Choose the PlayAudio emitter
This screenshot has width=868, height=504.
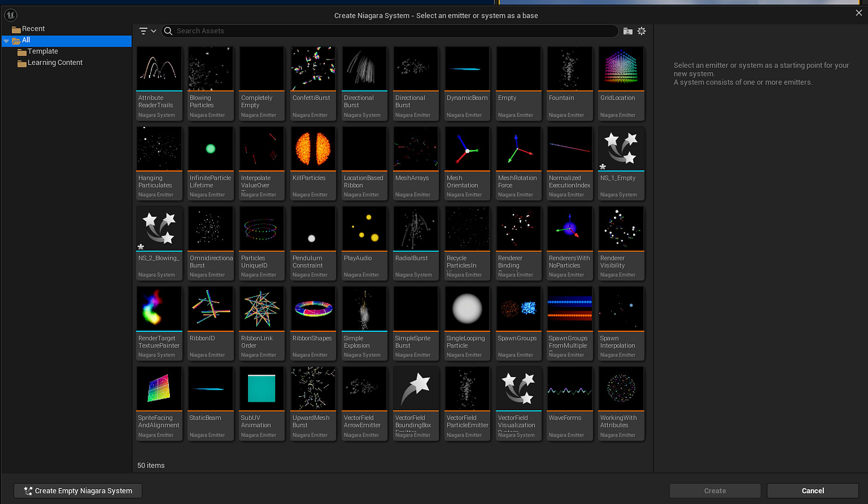click(364, 243)
